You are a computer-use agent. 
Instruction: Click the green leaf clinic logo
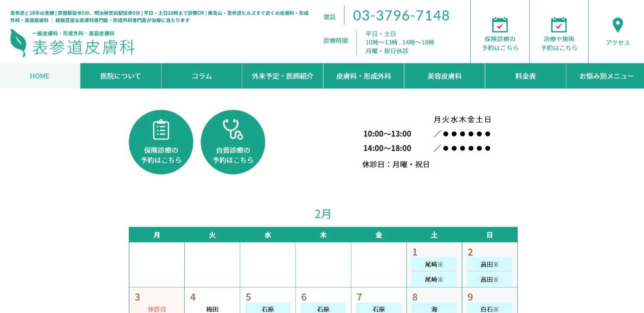(x=18, y=42)
